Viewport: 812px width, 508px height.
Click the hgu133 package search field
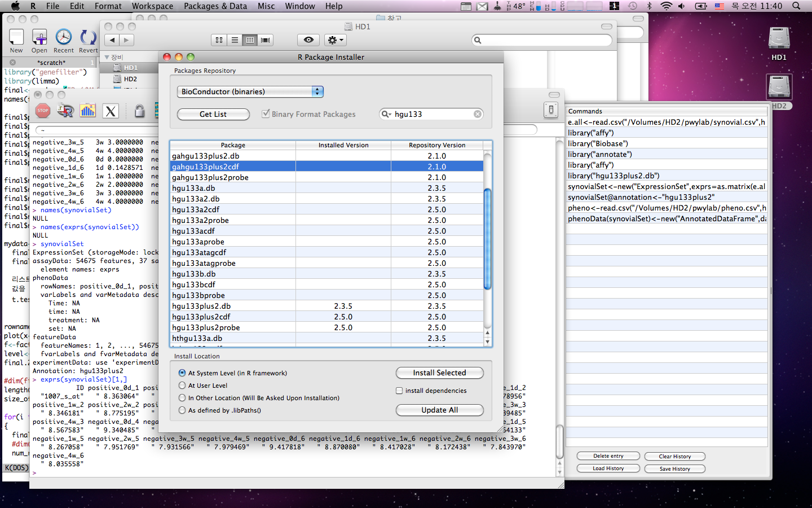coord(431,114)
